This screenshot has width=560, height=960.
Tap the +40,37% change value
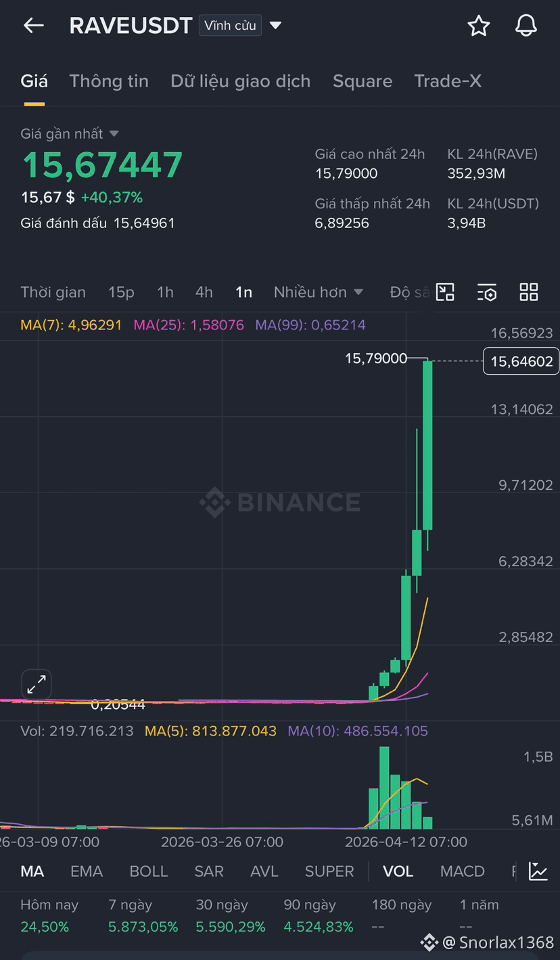click(x=112, y=198)
